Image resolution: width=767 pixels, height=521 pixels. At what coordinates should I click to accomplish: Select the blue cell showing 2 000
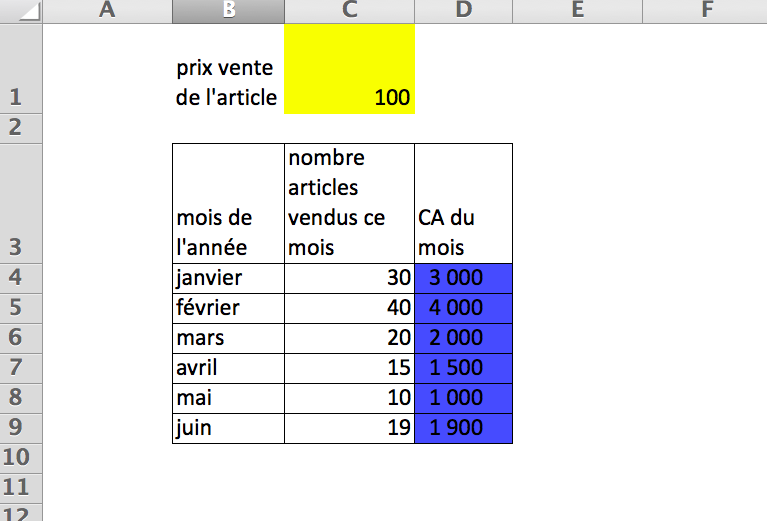click(x=464, y=338)
